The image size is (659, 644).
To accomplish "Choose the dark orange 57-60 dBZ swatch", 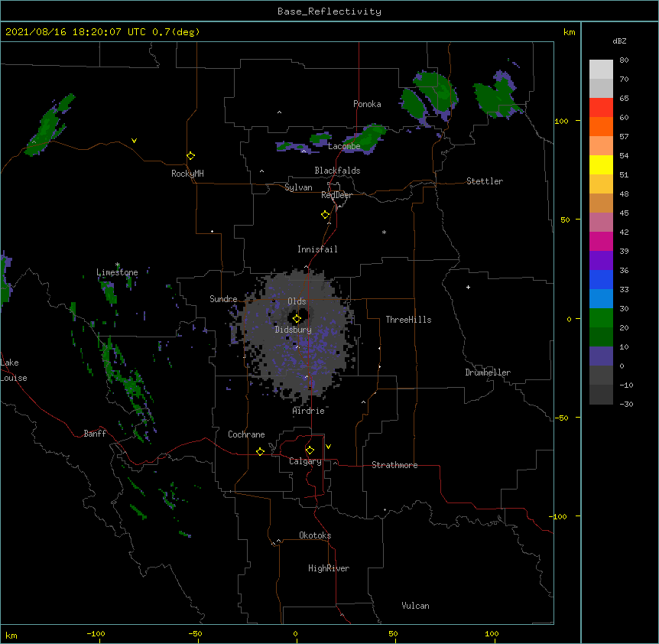I will click(601, 126).
